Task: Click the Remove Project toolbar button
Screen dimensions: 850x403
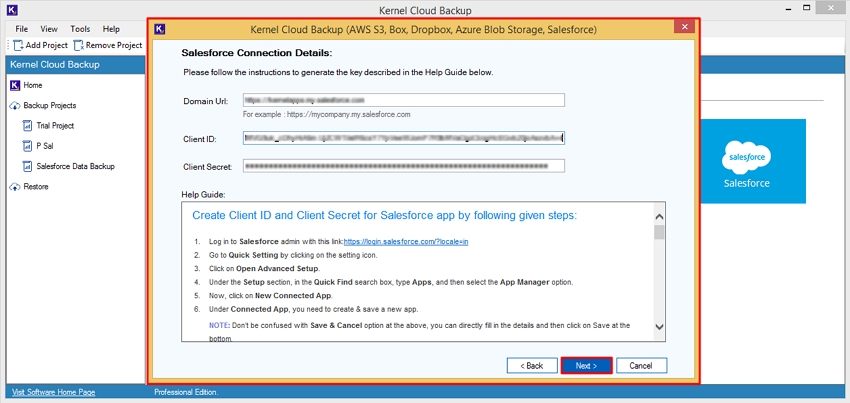Action: [x=108, y=46]
